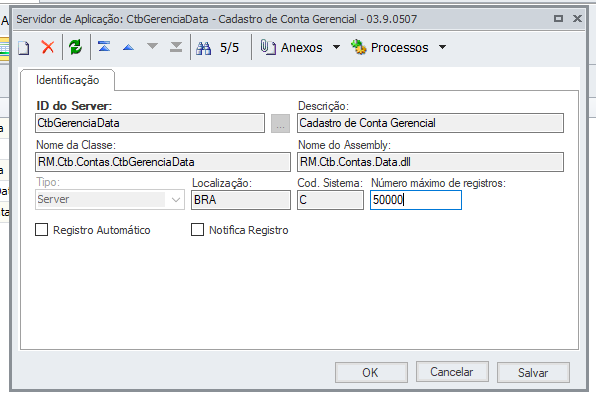Click the Nome do Assembly field
Viewport: 596px width, 397px height.
coord(430,162)
